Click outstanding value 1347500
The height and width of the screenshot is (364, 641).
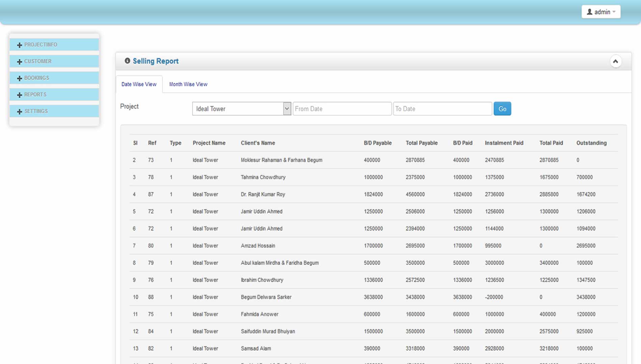(x=586, y=280)
